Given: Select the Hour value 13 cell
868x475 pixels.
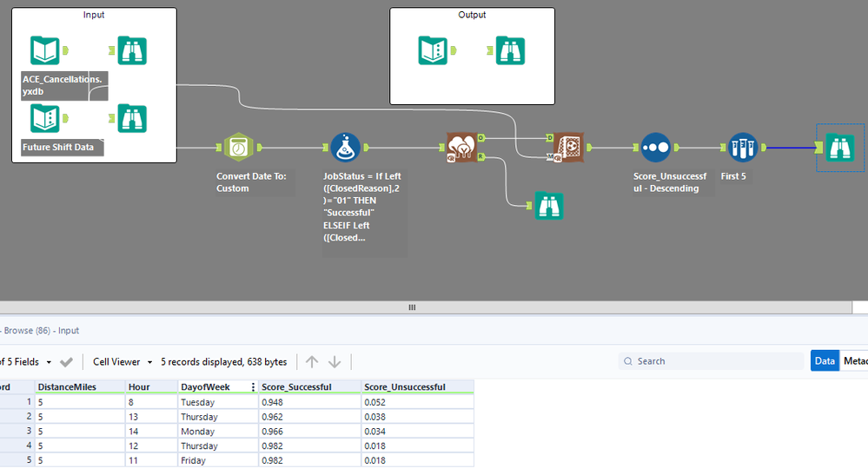Looking at the screenshot, I should tap(152, 417).
